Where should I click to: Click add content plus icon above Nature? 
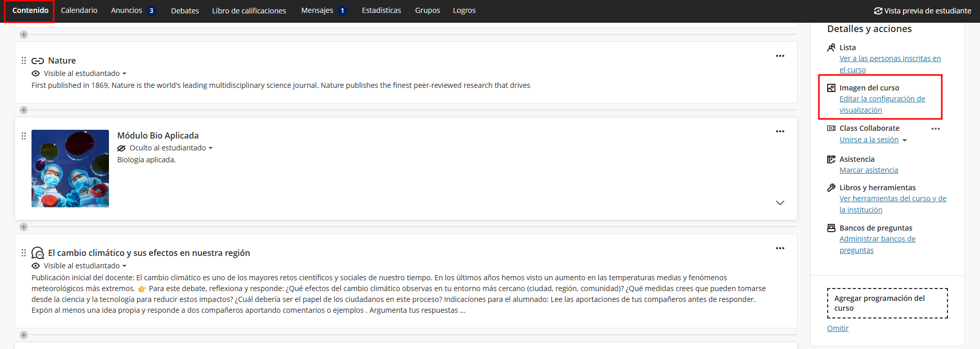pyautogui.click(x=24, y=35)
